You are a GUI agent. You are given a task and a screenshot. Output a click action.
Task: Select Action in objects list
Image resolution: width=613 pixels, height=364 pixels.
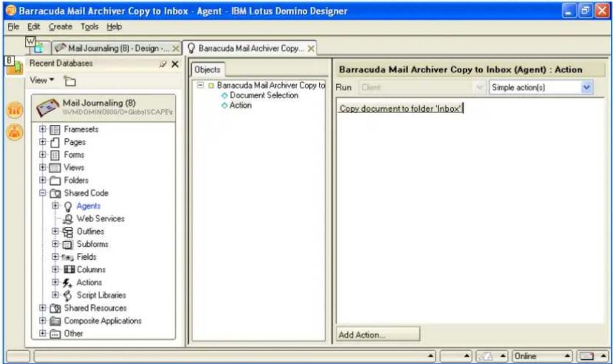coord(240,105)
